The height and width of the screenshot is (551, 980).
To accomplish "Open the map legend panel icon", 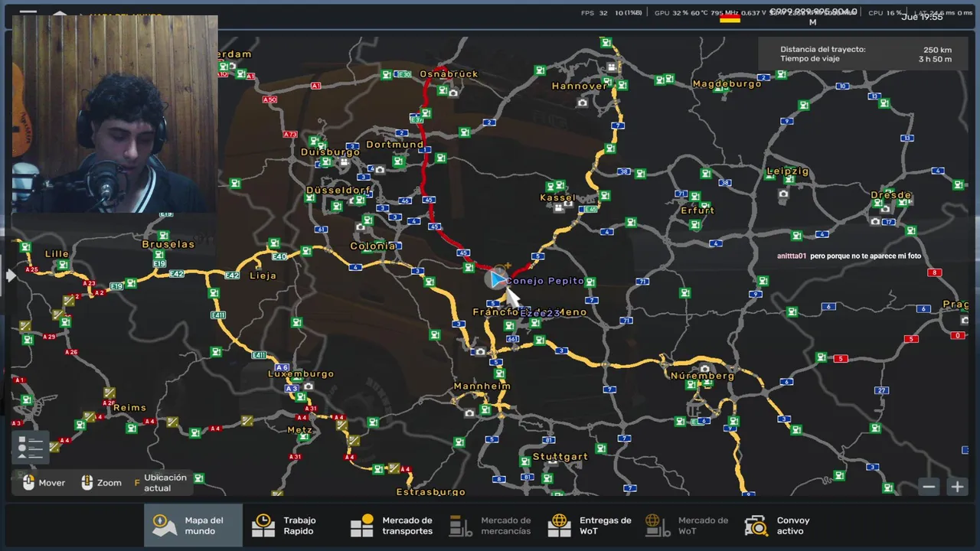I will pyautogui.click(x=31, y=448).
